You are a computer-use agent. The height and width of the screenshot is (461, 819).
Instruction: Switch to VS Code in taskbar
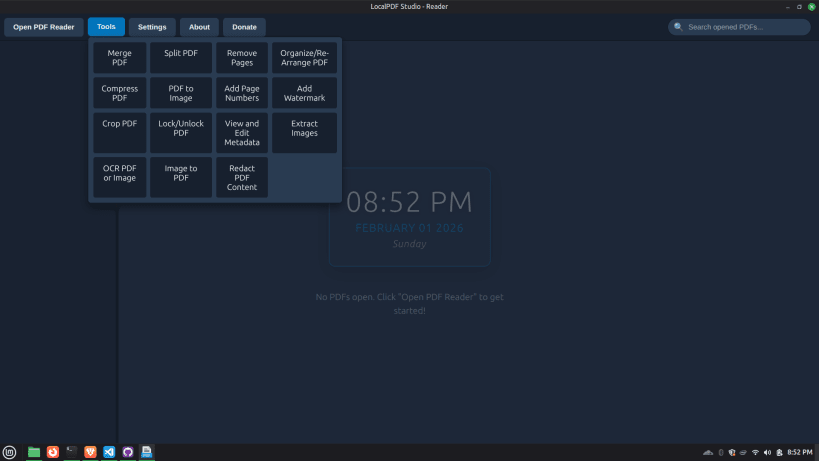pos(109,452)
